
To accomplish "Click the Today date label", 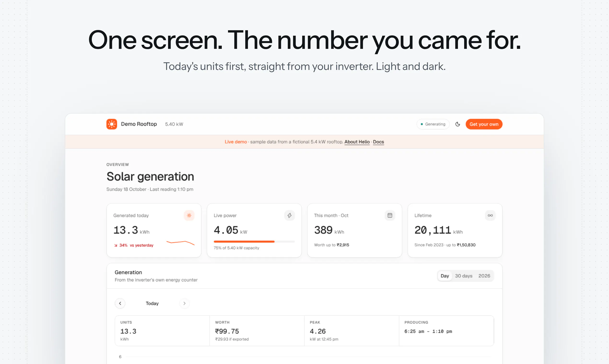I will pos(152,303).
